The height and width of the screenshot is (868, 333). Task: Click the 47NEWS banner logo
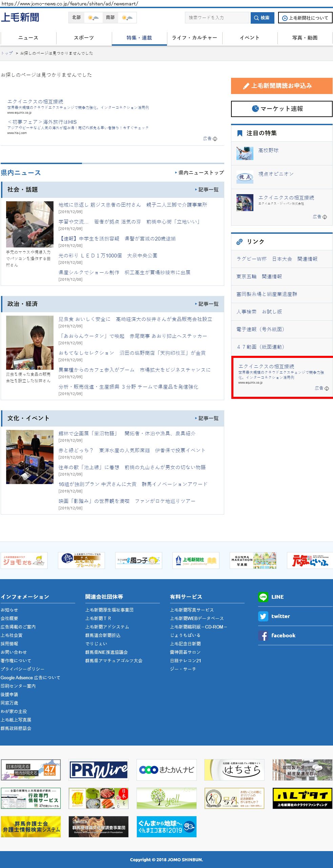pyautogui.click(x=31, y=770)
